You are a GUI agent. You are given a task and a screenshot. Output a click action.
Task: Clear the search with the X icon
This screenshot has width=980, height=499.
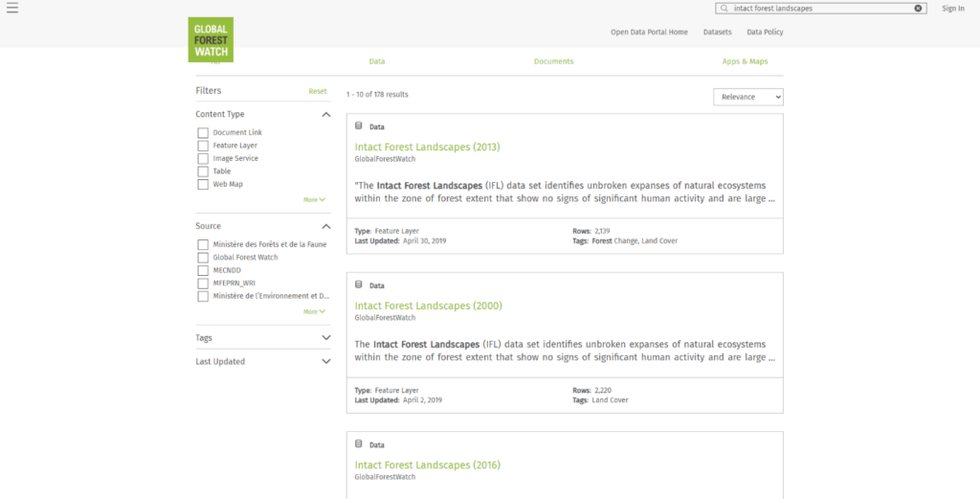pos(918,9)
